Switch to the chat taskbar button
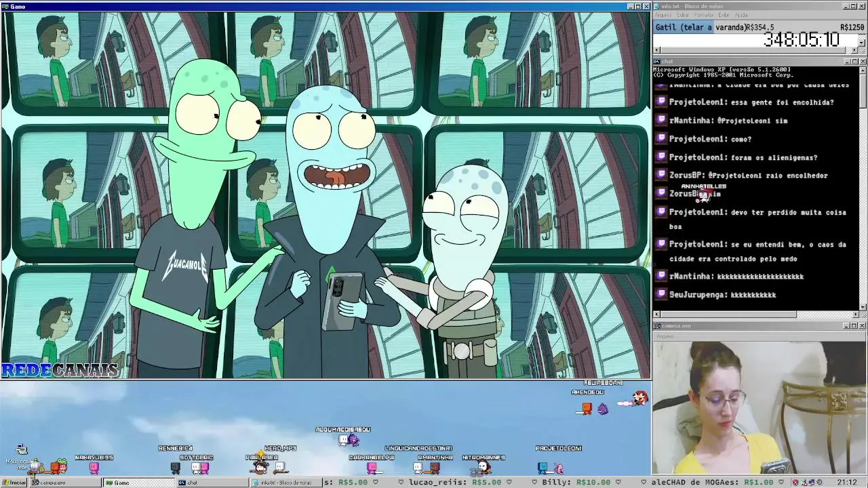The height and width of the screenshot is (488, 868). click(x=212, y=483)
